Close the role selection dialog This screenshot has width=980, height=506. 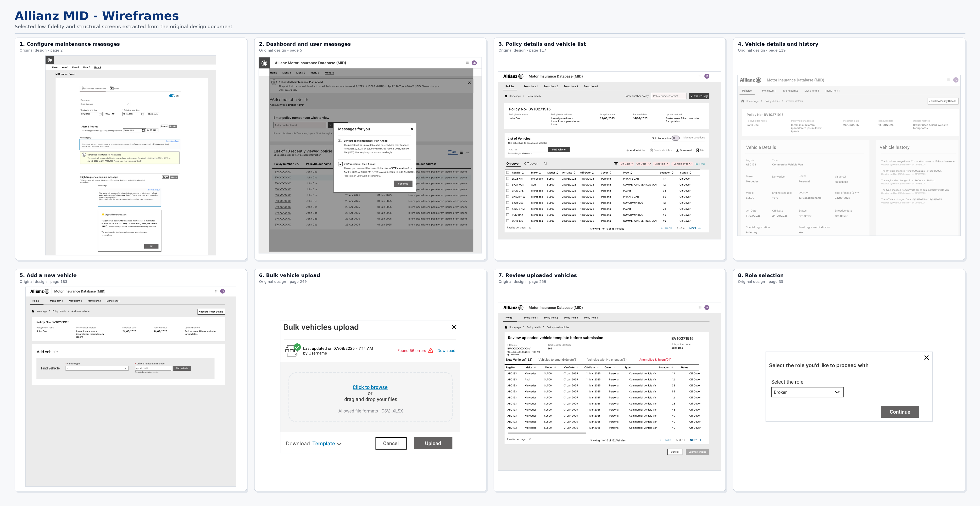click(x=927, y=358)
